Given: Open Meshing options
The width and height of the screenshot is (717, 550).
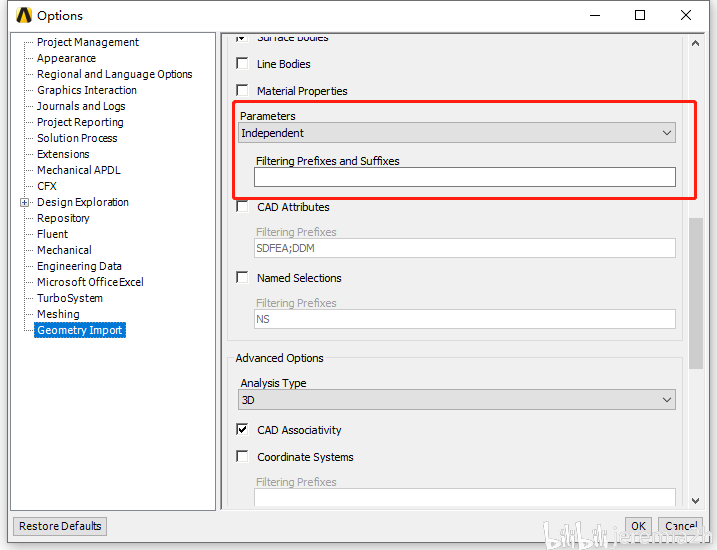Looking at the screenshot, I should tap(58, 314).
